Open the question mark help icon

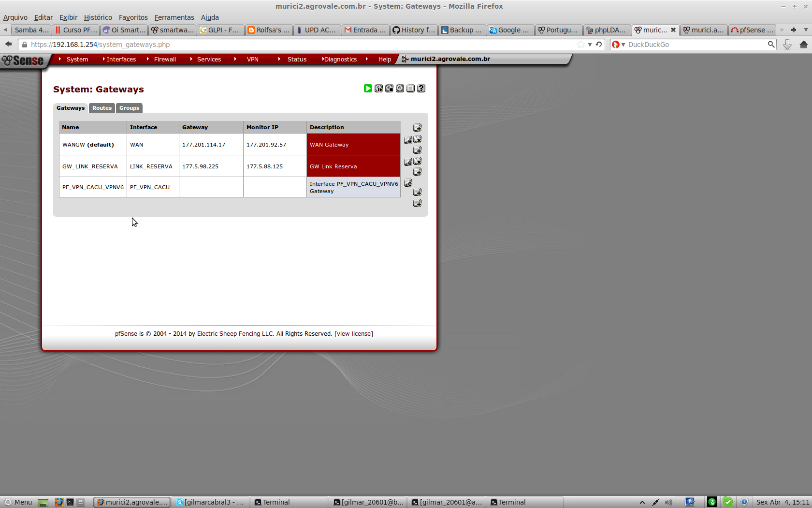pos(421,88)
